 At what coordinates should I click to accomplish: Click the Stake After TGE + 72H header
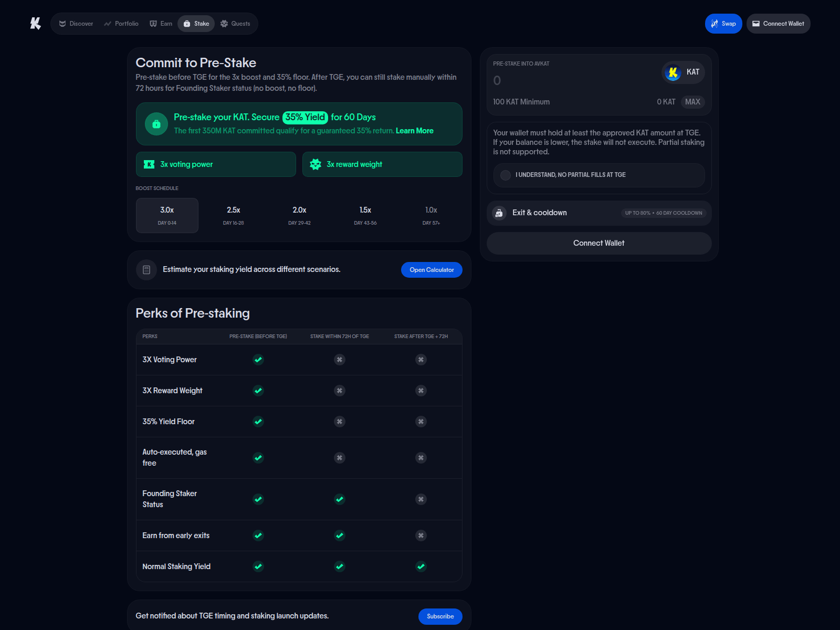tap(421, 337)
